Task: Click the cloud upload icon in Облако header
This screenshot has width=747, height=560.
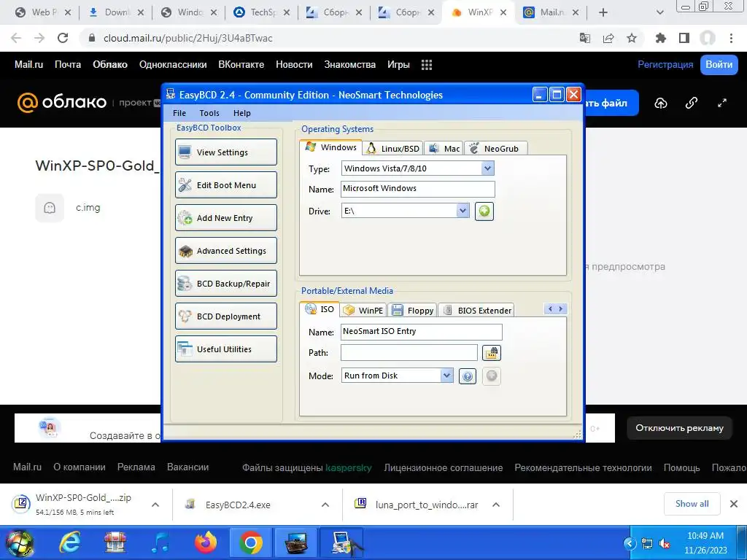Action: point(661,103)
